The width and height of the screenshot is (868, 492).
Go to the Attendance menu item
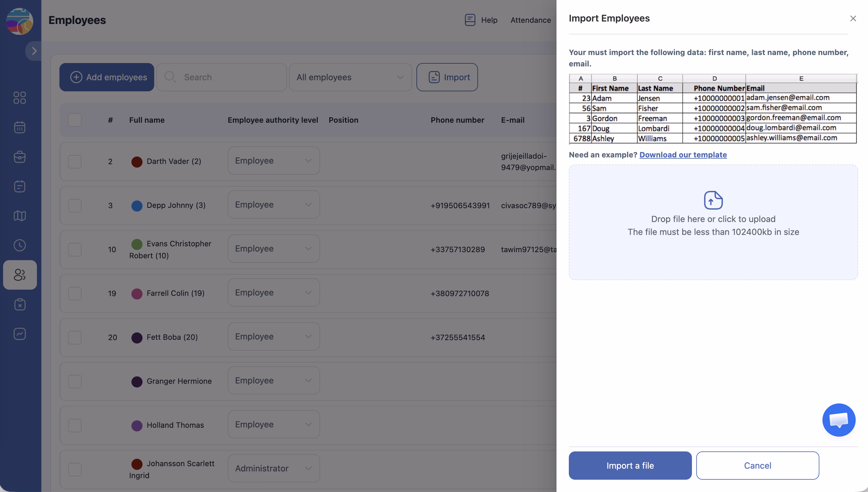pyautogui.click(x=531, y=20)
